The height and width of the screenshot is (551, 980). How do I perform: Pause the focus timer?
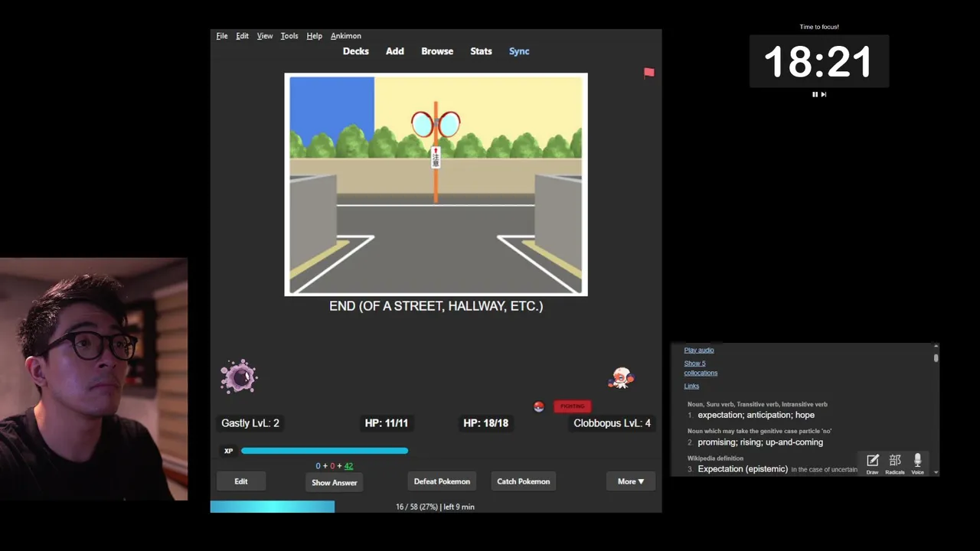click(x=815, y=94)
